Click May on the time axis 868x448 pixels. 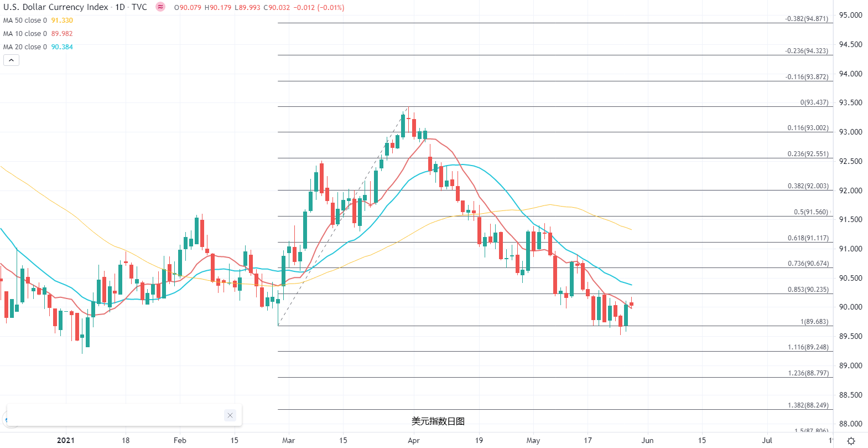(533, 440)
